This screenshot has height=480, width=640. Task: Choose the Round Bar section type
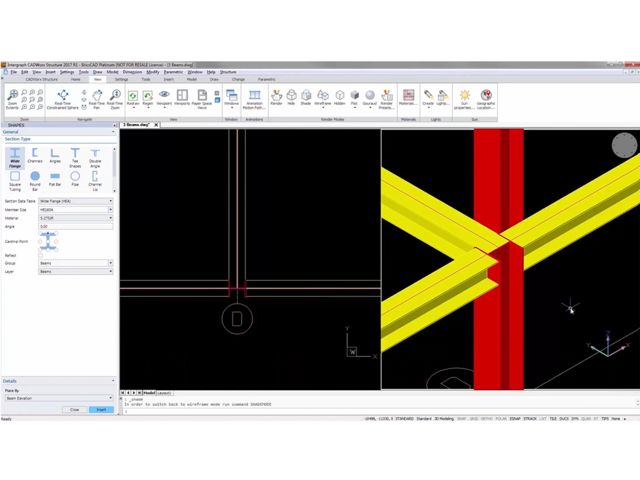coord(35,181)
